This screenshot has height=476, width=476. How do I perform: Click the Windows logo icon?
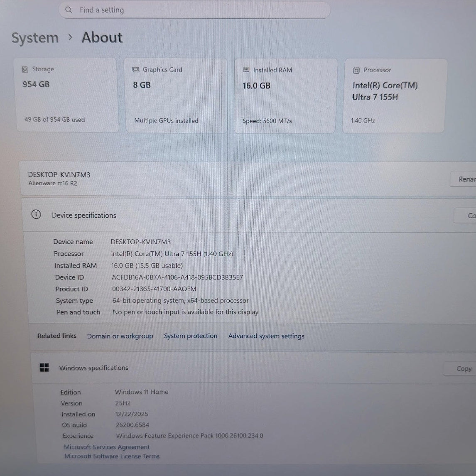[44, 368]
